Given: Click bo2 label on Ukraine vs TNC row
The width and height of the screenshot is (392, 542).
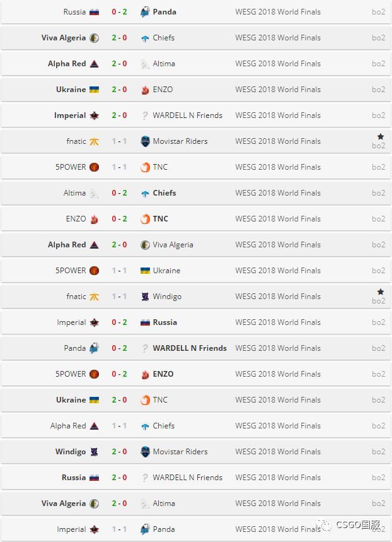Looking at the screenshot, I should pos(378,400).
